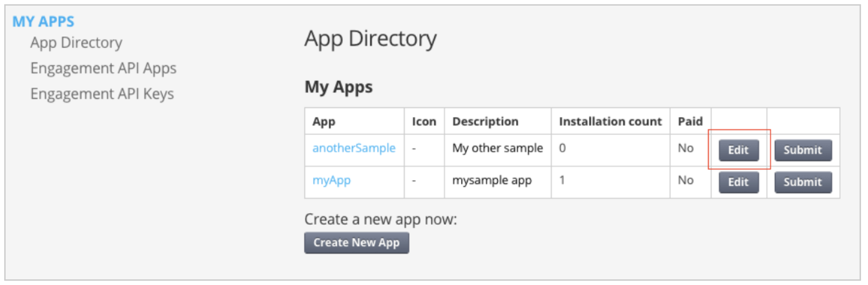The image size is (868, 285).
Task: Edit the anotherSample app
Action: [738, 150]
